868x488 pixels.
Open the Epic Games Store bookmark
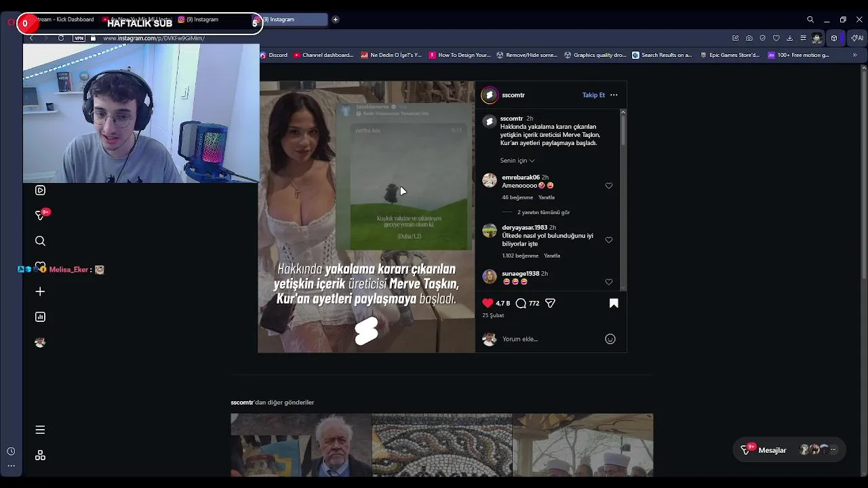point(730,55)
